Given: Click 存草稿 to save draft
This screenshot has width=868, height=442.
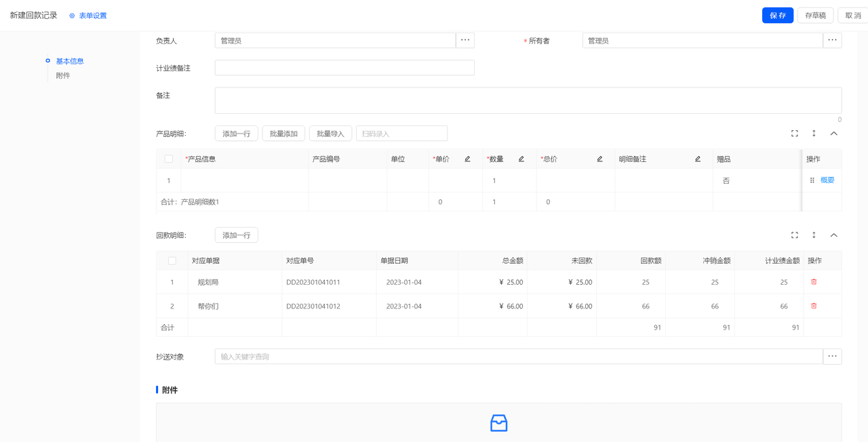Looking at the screenshot, I should [815, 16].
